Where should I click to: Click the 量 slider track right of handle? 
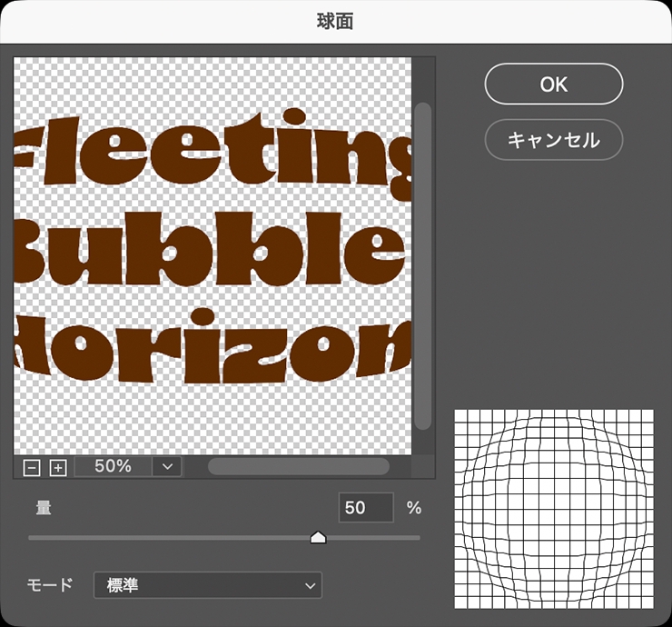(372, 538)
